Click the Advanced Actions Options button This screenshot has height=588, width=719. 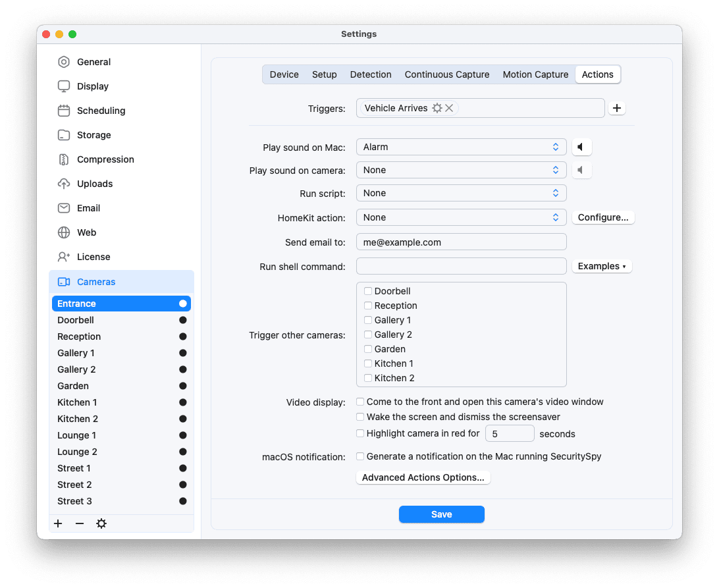423,477
